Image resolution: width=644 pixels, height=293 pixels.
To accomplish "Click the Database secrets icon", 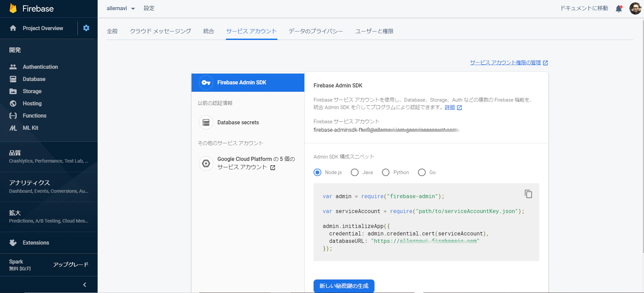I will (206, 122).
